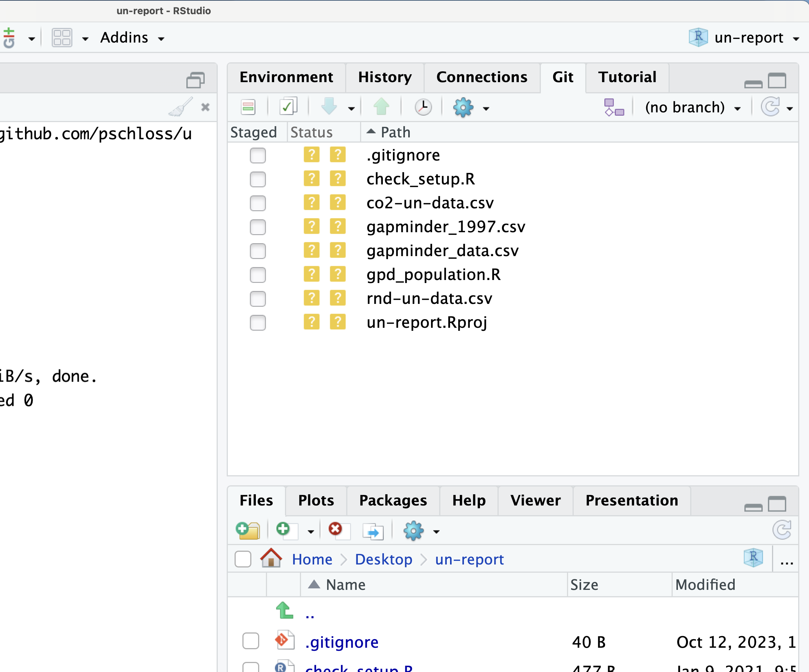
Task: View Git history clock icon
Action: pos(423,107)
